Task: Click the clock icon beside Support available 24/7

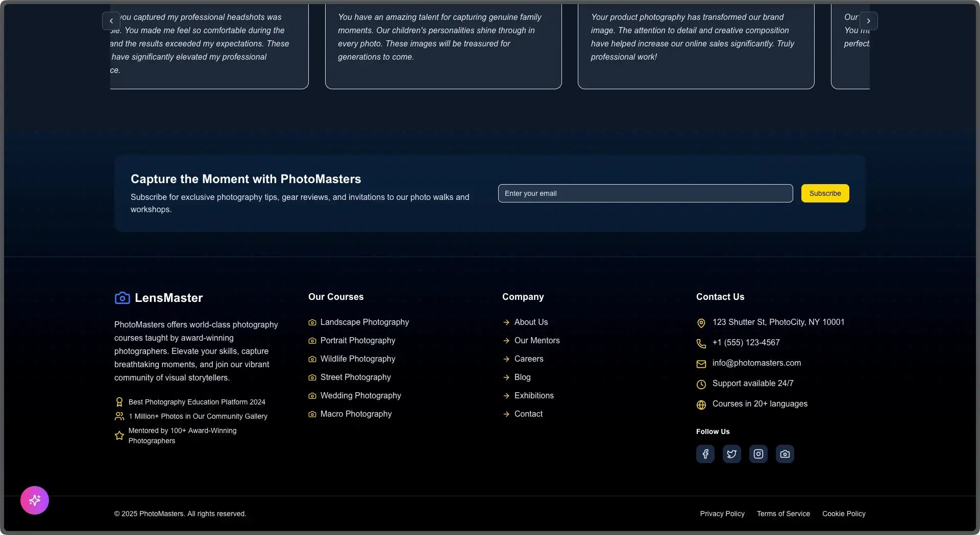Action: point(701,385)
